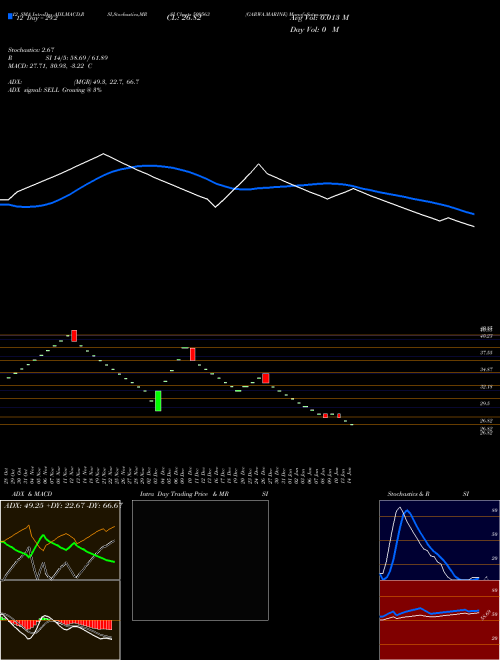Click the 'ADX & MACD' panel title

pyautogui.click(x=32, y=494)
